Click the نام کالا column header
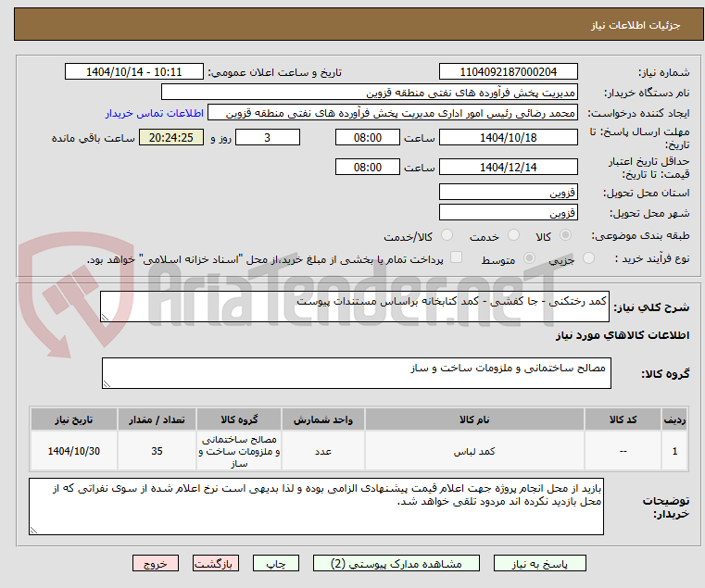The height and width of the screenshot is (588, 705). pos(474,419)
